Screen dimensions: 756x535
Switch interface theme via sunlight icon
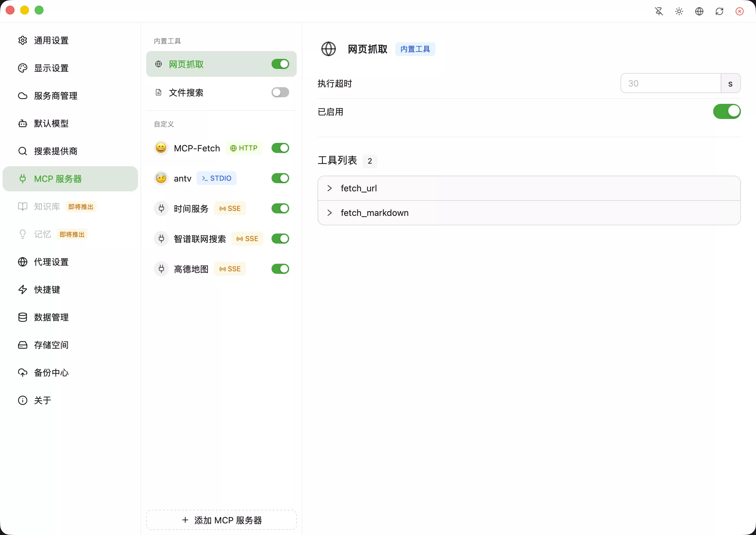coord(679,11)
